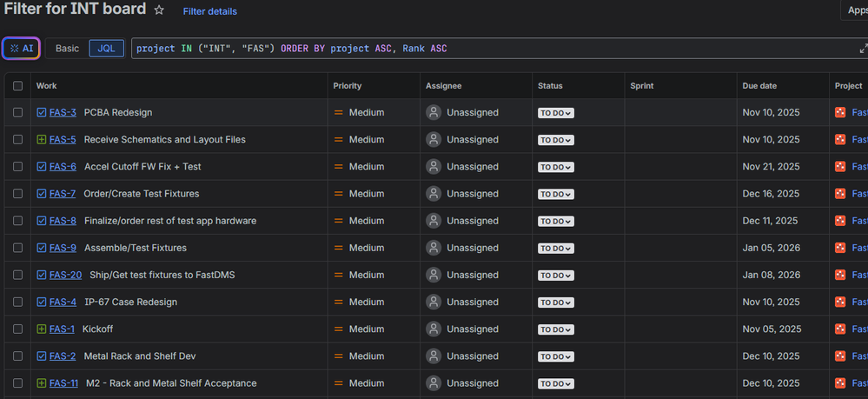Click the Medium priority icon for FAS-11
The width and height of the screenshot is (868, 399).
(x=339, y=383)
